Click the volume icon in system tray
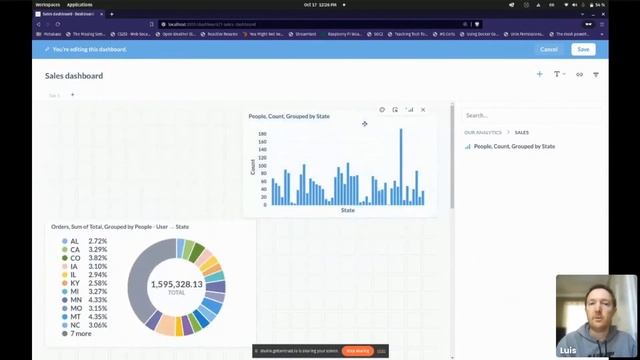Viewport: 640px width, 360px height. (574, 5)
